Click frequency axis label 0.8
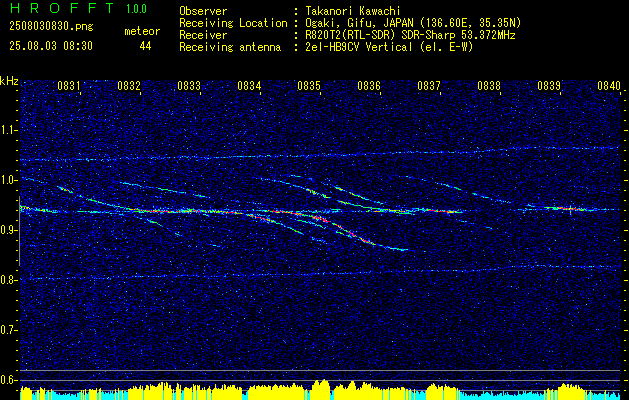 (9, 280)
